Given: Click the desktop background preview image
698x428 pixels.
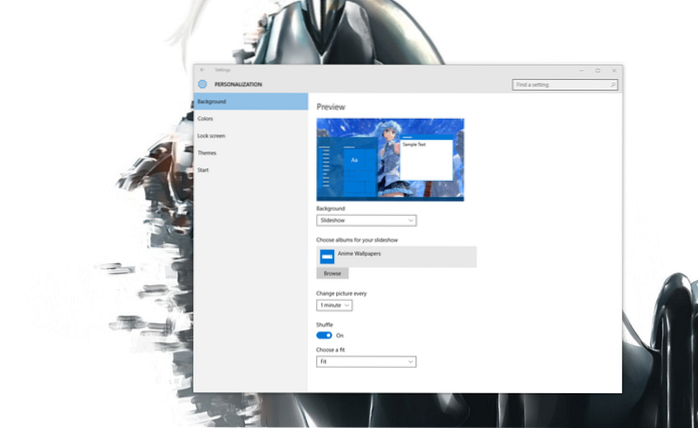Looking at the screenshot, I should [390, 158].
